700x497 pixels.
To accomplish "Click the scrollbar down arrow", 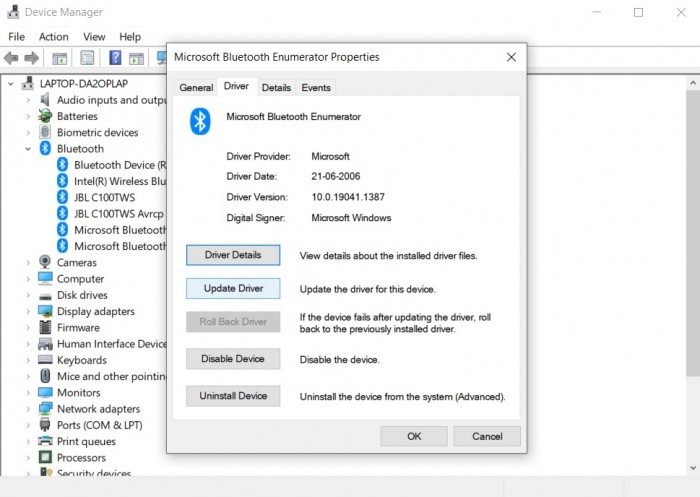I will (693, 468).
